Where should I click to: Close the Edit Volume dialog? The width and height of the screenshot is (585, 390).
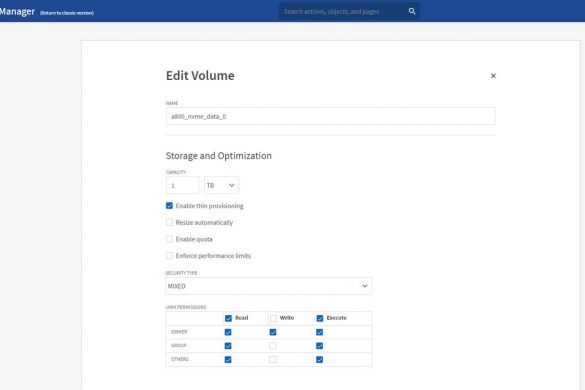tap(493, 76)
